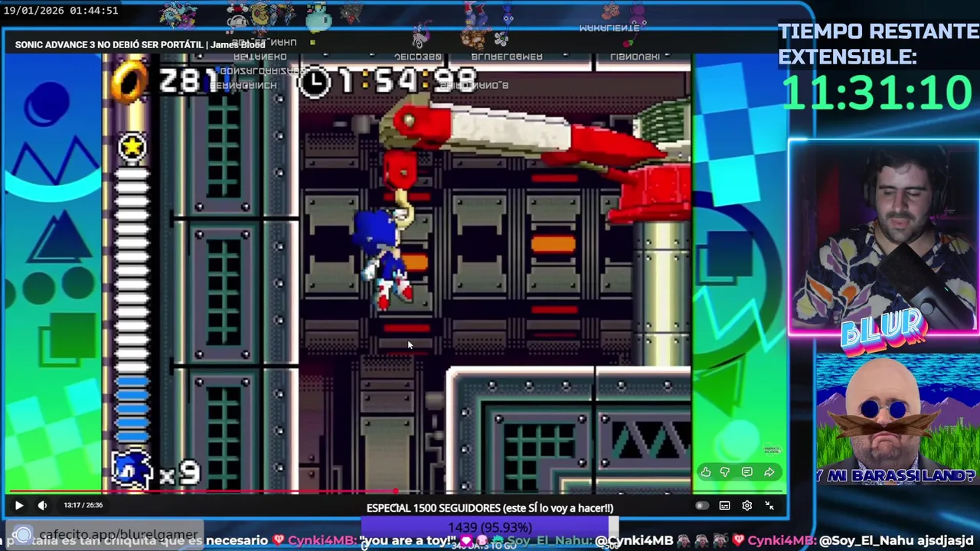
Task: Click the Y MI BARASSI LAND? caption
Action: click(x=897, y=476)
